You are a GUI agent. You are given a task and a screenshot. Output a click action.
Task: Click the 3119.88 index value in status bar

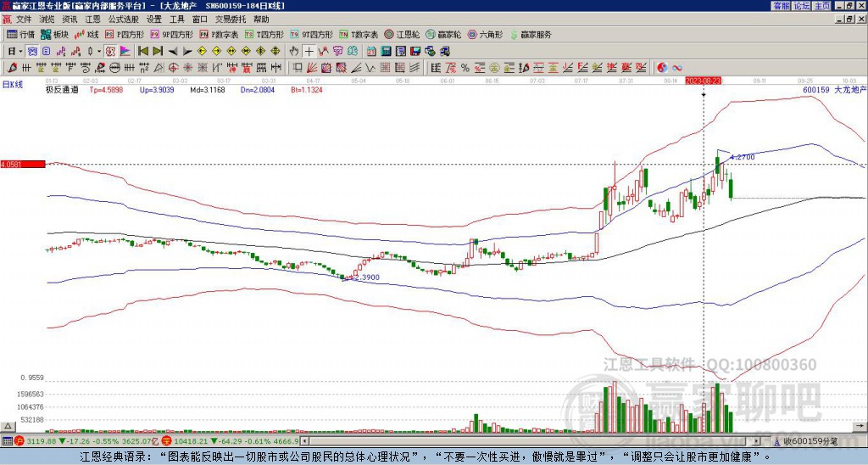42,441
